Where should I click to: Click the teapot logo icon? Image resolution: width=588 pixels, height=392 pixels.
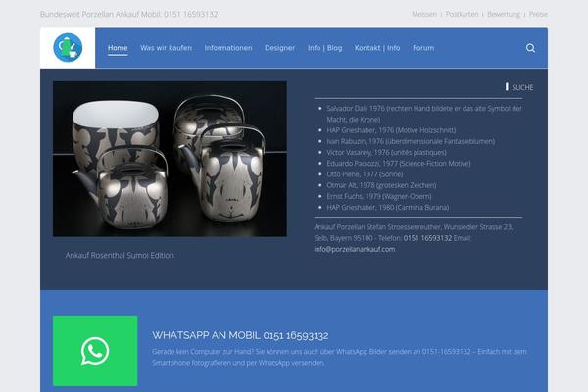[68, 48]
